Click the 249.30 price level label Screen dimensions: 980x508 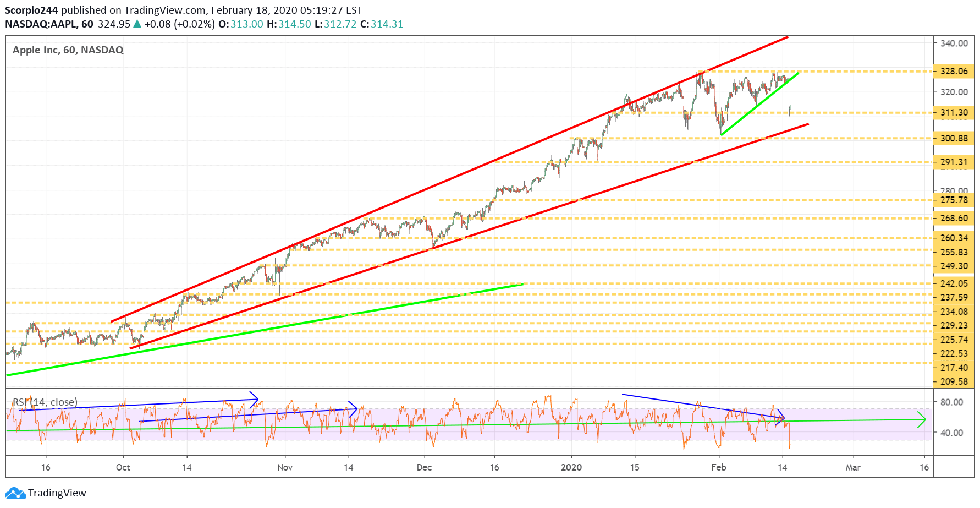pyautogui.click(x=954, y=266)
